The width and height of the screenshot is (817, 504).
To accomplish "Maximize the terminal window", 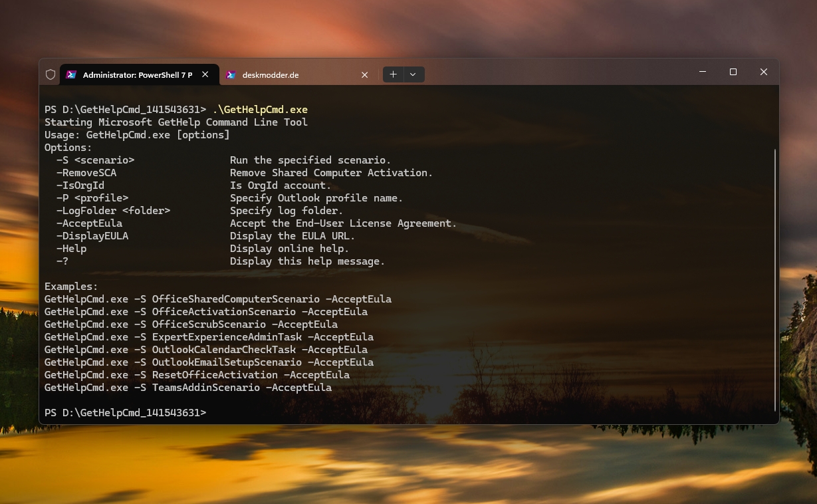I will tap(733, 72).
